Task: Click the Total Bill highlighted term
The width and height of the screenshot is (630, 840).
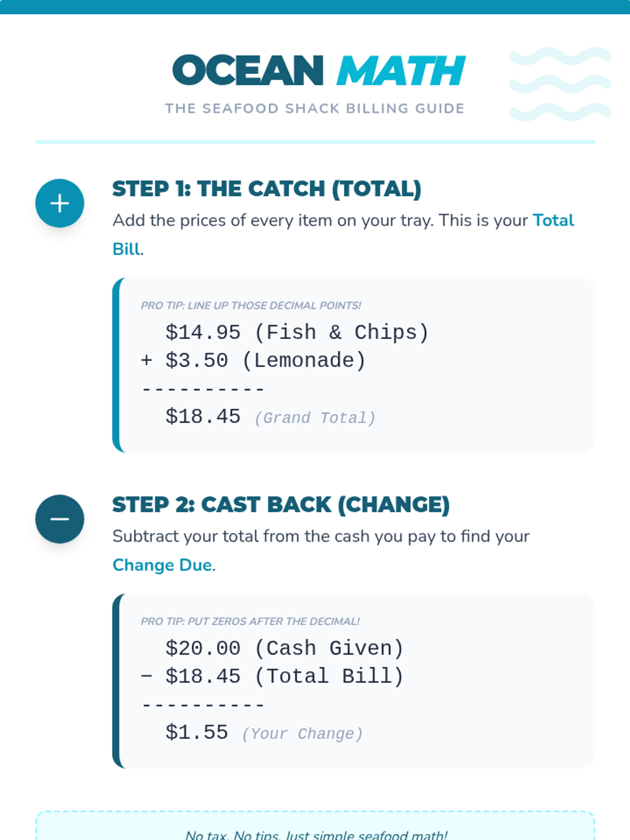Action: (x=553, y=220)
